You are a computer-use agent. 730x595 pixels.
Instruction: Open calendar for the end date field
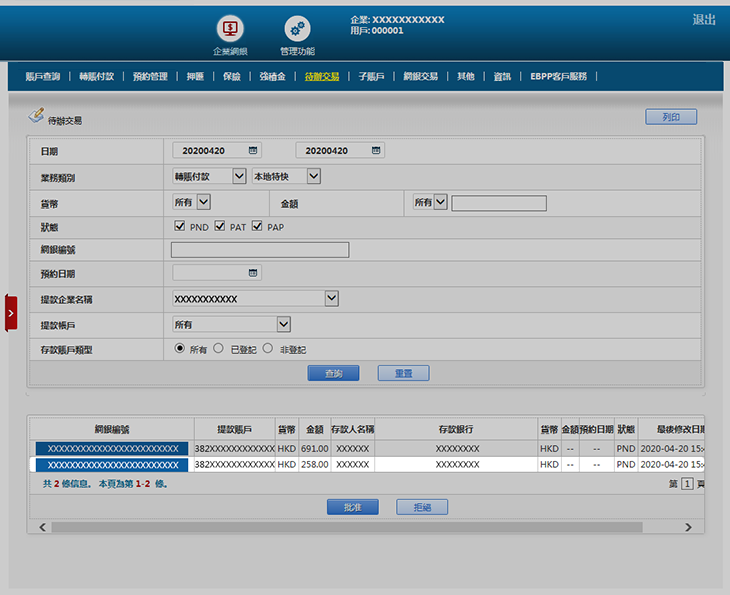click(376, 150)
